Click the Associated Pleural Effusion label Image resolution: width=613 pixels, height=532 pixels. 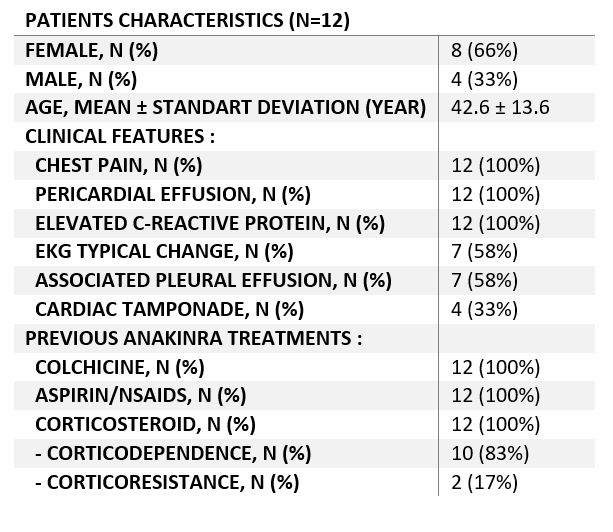pos(213,281)
